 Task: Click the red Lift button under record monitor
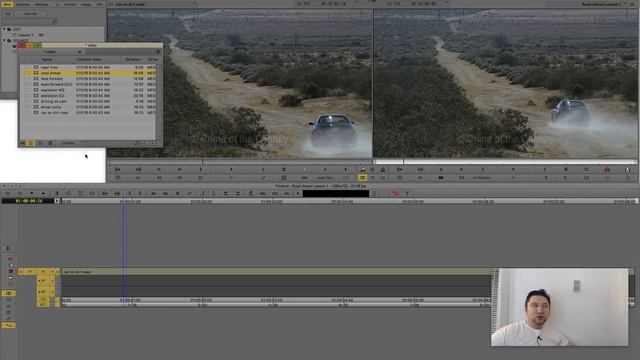607,169
